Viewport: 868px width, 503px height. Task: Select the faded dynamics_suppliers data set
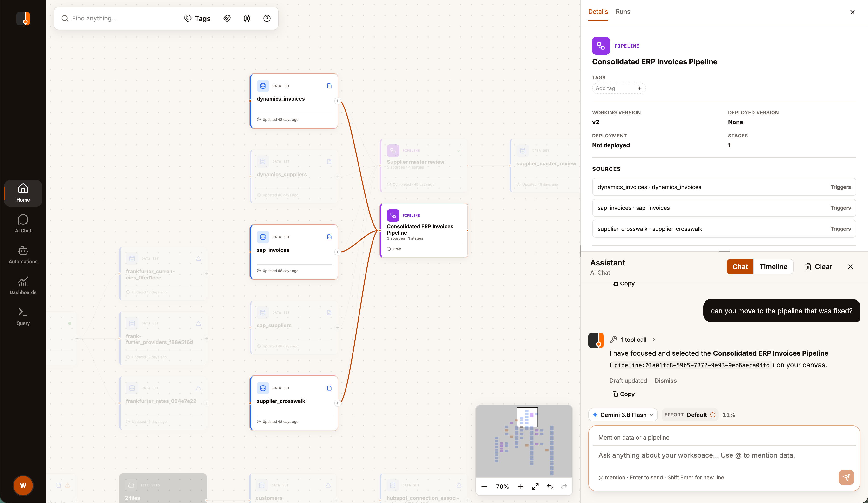coord(294,177)
